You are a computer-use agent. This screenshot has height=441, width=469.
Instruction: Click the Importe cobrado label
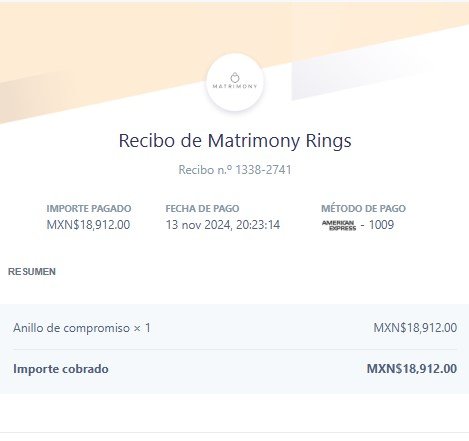[61, 369]
